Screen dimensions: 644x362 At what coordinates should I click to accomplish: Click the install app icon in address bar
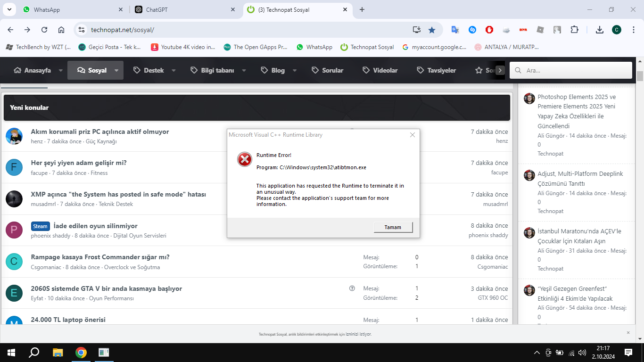coord(416,30)
